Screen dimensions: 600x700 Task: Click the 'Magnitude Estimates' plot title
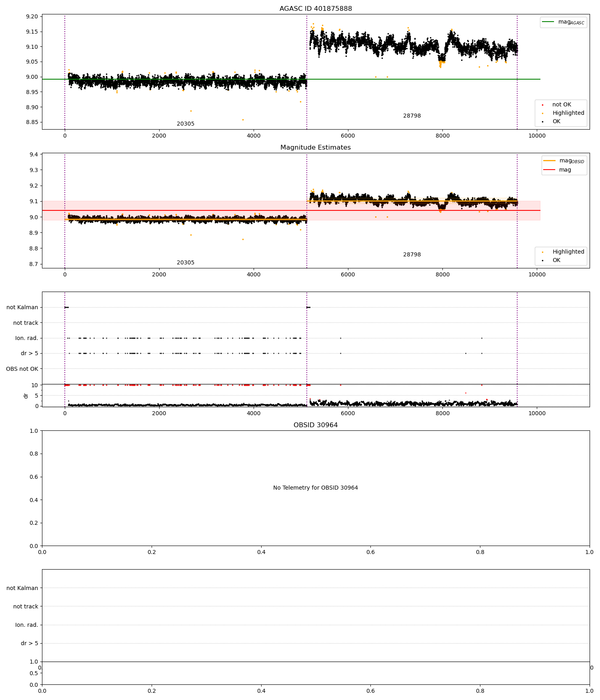pos(316,148)
